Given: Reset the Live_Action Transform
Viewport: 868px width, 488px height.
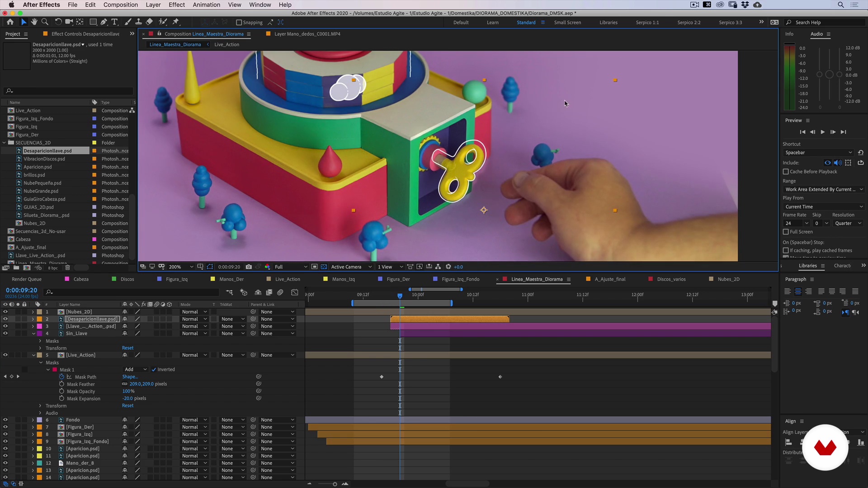Looking at the screenshot, I should click(x=127, y=406).
